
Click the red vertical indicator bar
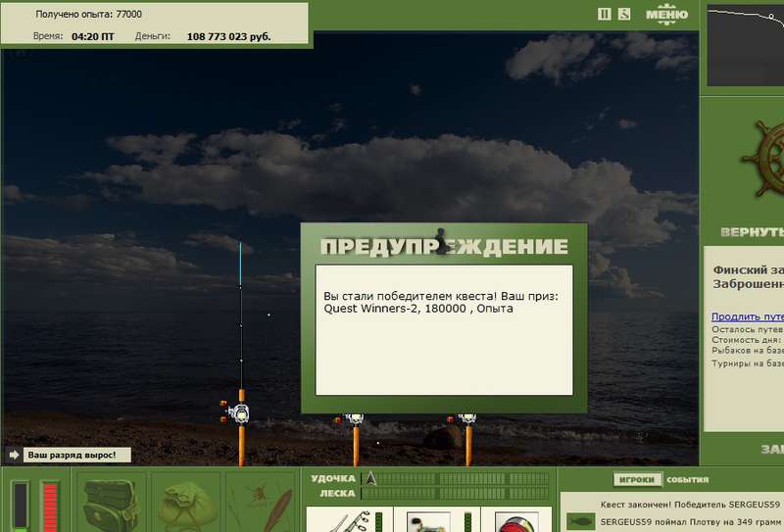pyautogui.click(x=50, y=506)
